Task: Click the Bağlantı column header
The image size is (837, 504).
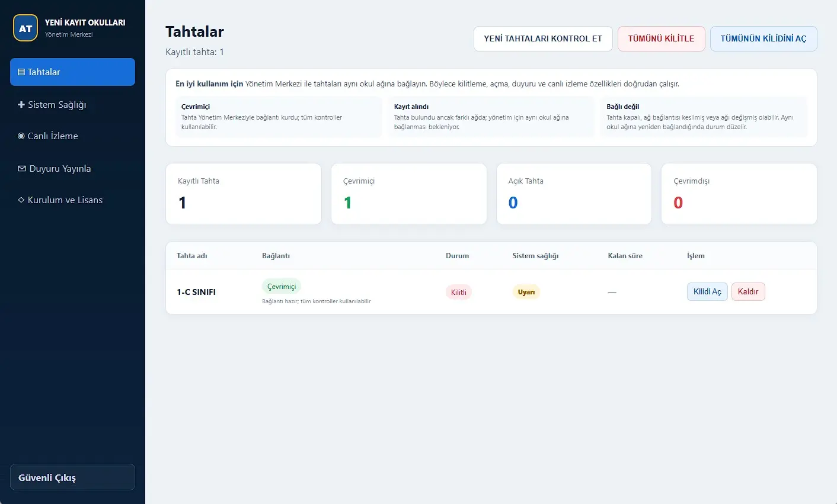Action: (276, 256)
